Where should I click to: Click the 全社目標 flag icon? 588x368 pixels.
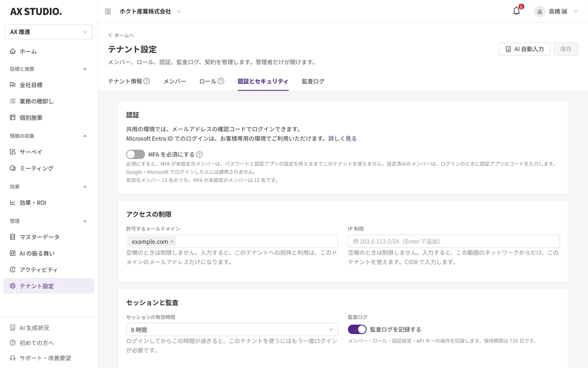click(13, 85)
